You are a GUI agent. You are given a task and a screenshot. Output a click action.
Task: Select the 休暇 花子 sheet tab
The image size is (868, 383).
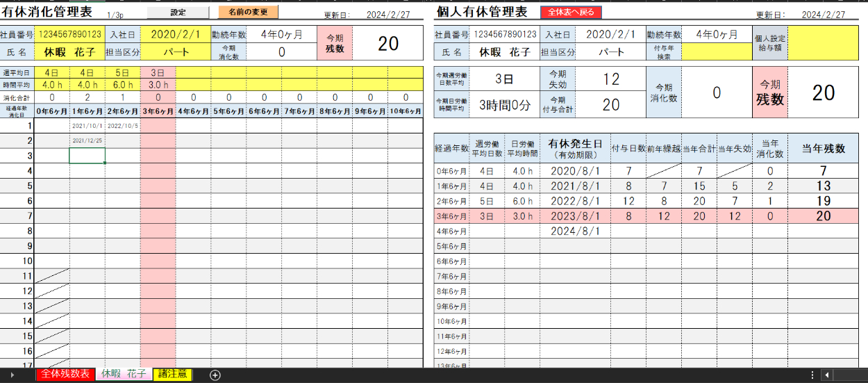point(124,374)
